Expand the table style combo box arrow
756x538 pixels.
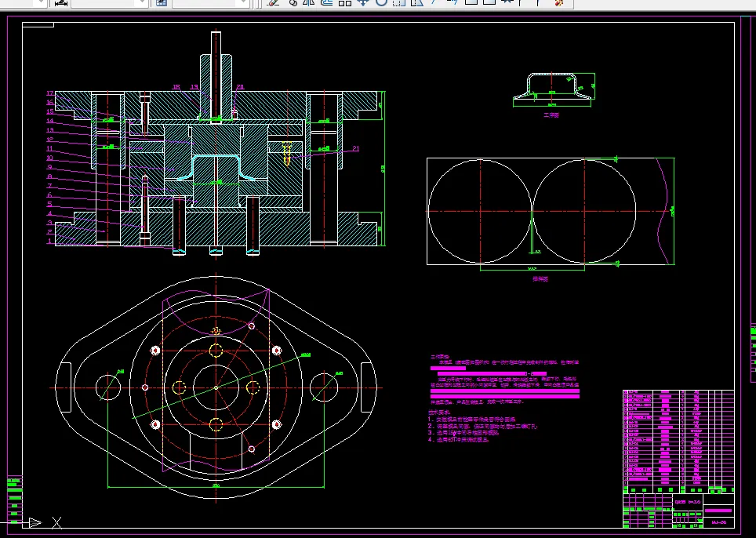tap(243, 3)
